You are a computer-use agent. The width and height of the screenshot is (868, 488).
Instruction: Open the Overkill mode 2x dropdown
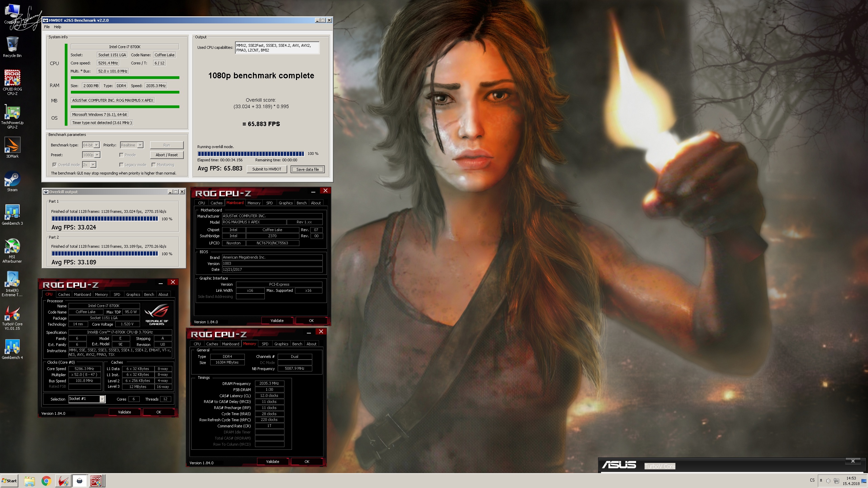click(89, 165)
